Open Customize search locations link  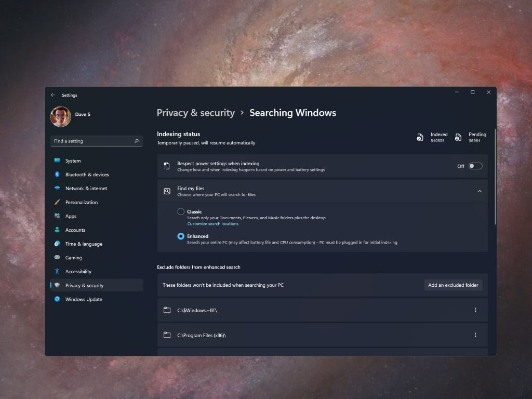click(212, 224)
